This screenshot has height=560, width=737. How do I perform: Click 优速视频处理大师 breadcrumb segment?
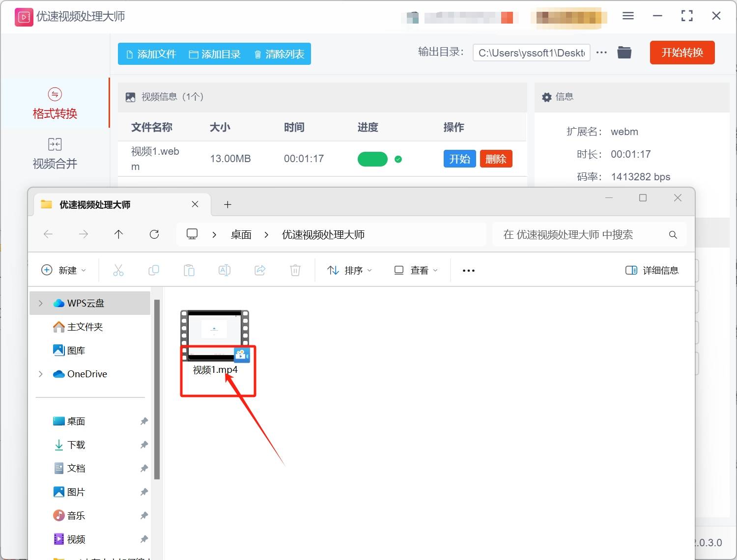point(323,235)
